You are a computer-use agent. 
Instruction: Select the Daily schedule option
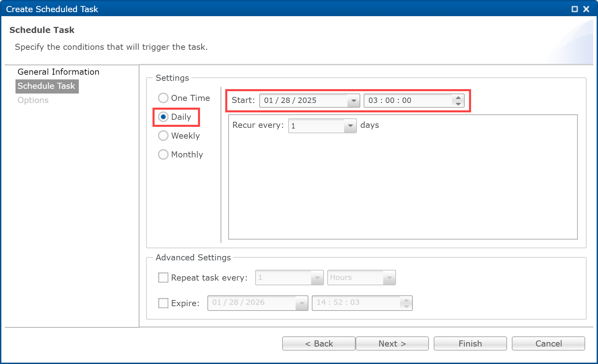click(x=163, y=117)
